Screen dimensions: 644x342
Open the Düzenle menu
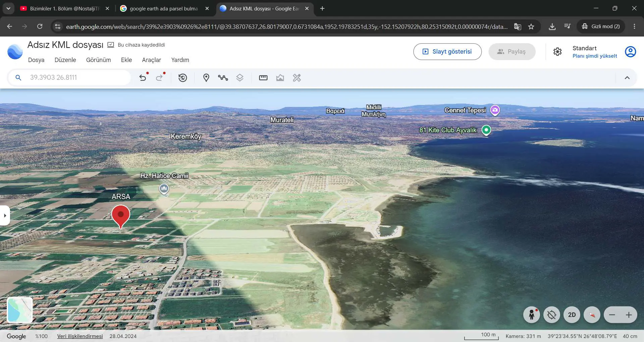tap(65, 60)
